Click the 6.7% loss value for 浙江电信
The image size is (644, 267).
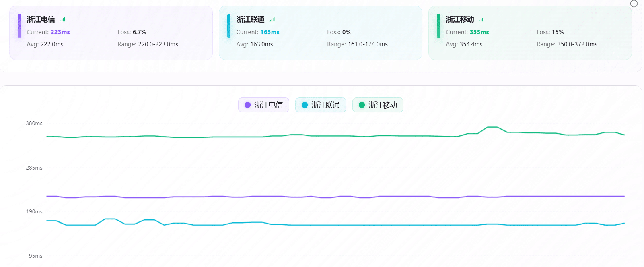pyautogui.click(x=139, y=32)
